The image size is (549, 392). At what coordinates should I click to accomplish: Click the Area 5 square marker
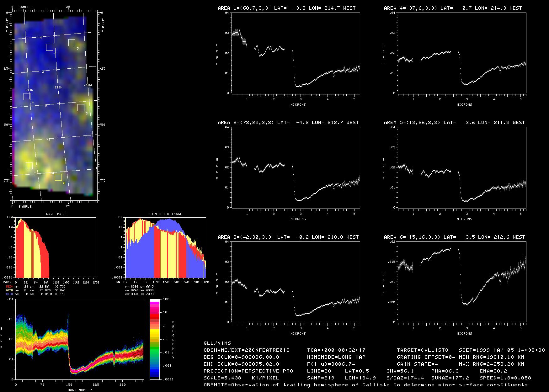pos(72,43)
